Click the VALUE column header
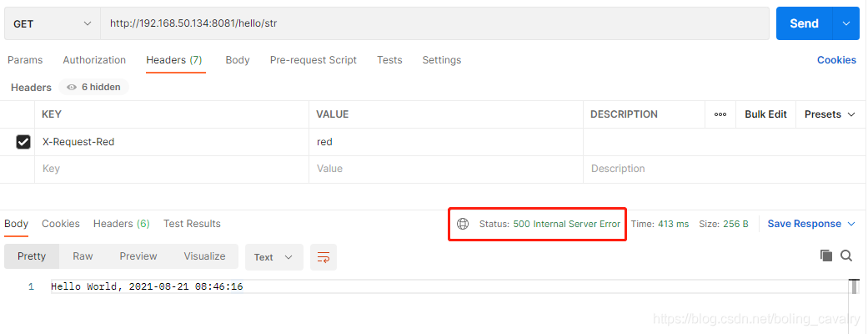This screenshot has width=868, height=334. (x=332, y=114)
